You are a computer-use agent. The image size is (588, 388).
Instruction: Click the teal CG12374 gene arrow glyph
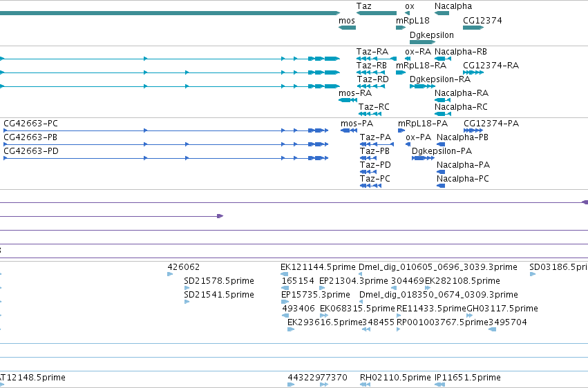(473, 28)
